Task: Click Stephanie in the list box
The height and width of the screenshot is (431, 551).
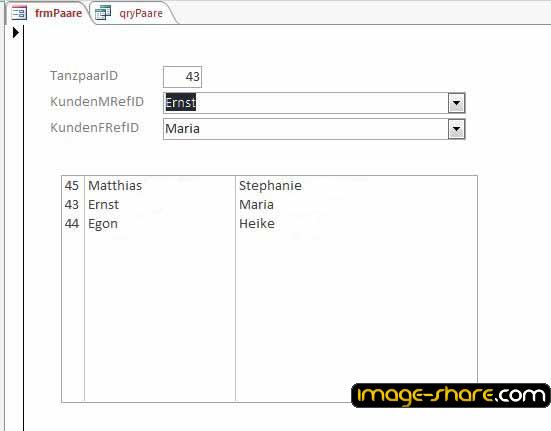Action: click(x=270, y=185)
